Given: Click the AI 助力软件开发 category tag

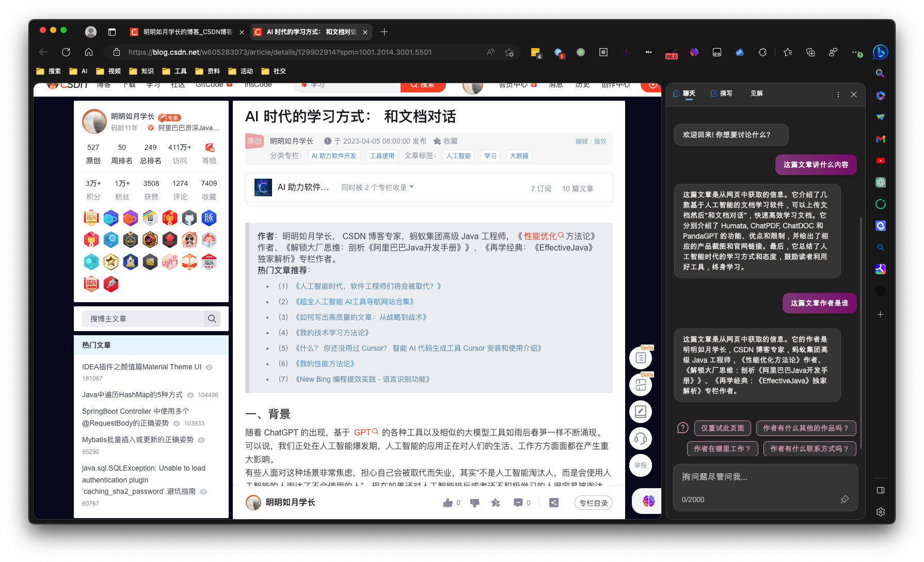Looking at the screenshot, I should [x=334, y=156].
